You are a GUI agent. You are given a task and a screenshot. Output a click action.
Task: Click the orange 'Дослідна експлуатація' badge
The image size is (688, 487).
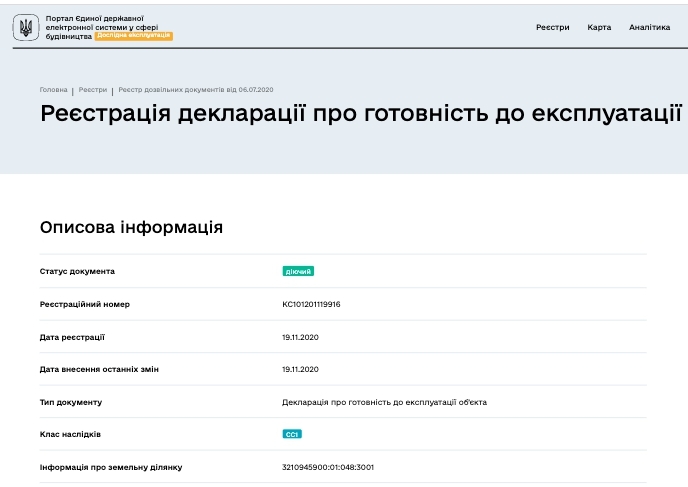click(x=133, y=36)
